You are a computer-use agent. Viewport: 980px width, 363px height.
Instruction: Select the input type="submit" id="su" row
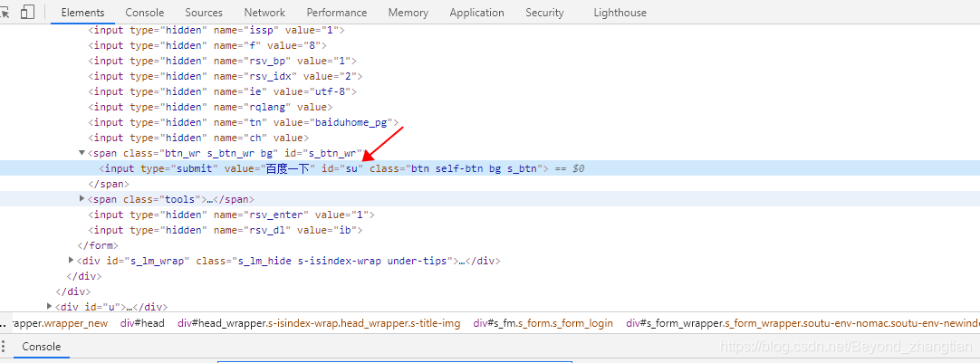point(490,168)
